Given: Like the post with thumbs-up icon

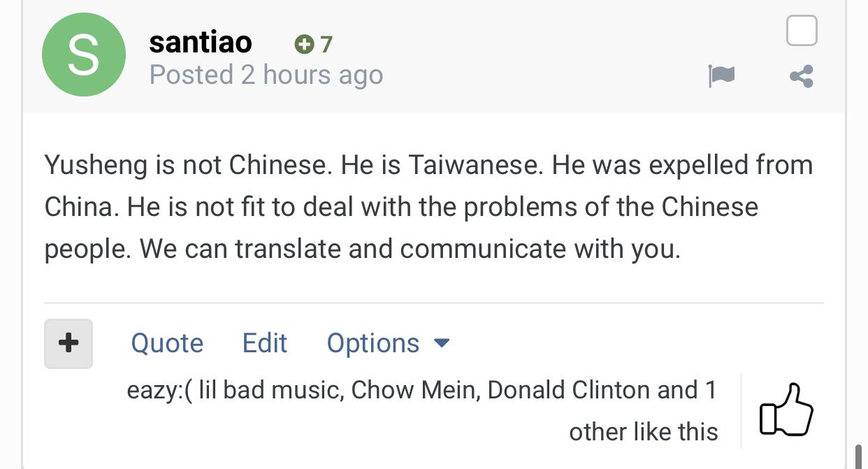Looking at the screenshot, I should pos(786,410).
